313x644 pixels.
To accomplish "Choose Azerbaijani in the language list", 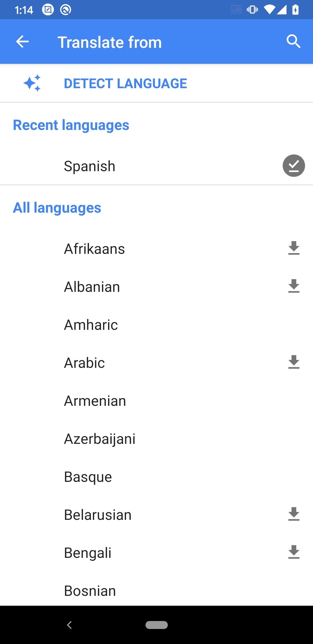I will click(x=100, y=439).
